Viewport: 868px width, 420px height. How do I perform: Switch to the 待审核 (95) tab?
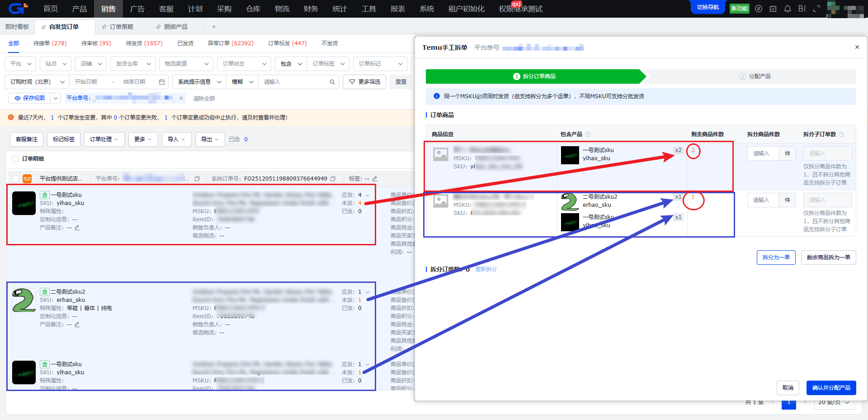click(x=96, y=43)
